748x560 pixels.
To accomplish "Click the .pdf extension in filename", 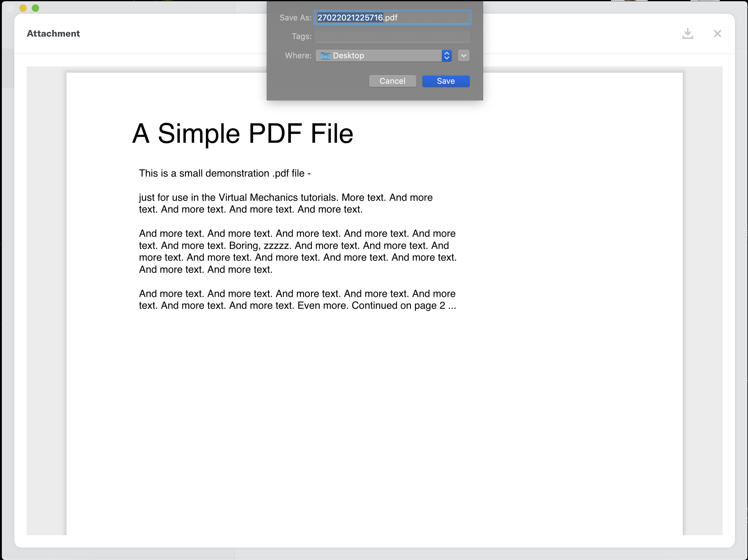I will pos(391,18).
